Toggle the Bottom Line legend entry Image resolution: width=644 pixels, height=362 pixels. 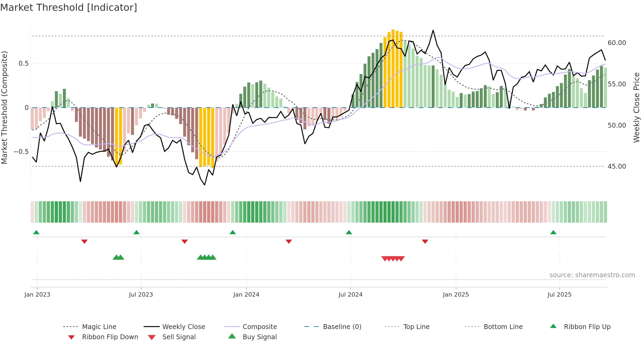[494, 327]
